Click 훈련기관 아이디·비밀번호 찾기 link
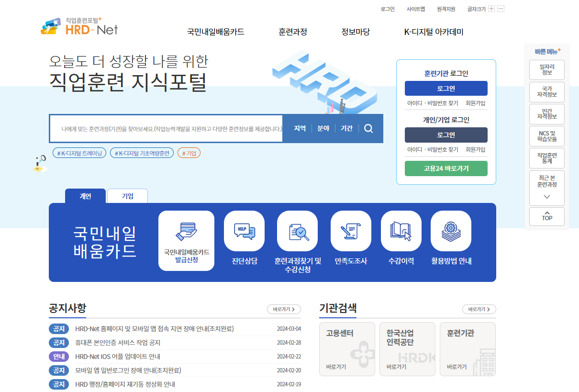The height and width of the screenshot is (392, 579). pyautogui.click(x=433, y=103)
